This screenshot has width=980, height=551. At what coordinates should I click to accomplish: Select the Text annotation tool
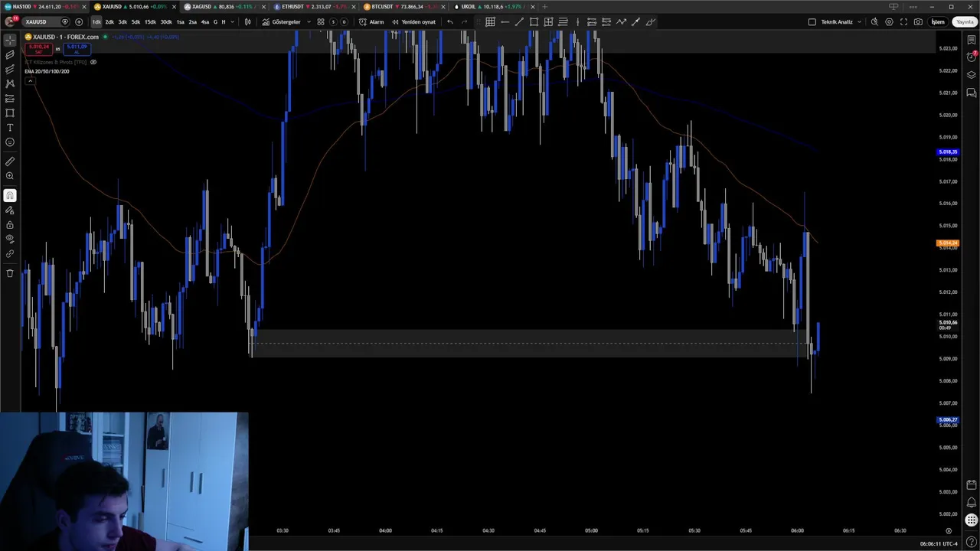pos(10,127)
